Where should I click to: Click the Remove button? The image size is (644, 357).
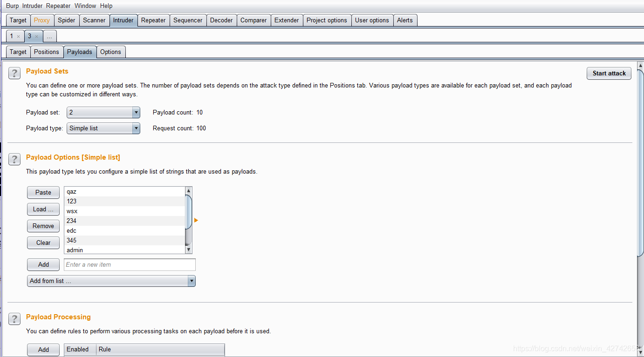coord(43,226)
